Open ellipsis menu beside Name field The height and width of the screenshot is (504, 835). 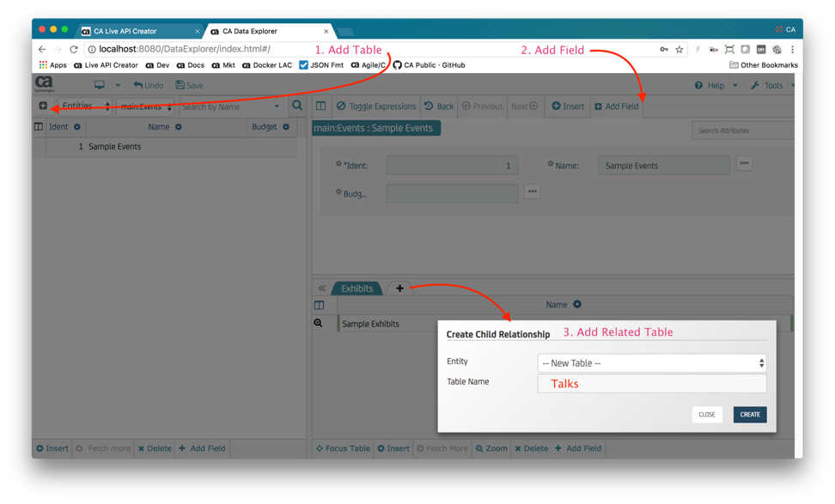(744, 163)
